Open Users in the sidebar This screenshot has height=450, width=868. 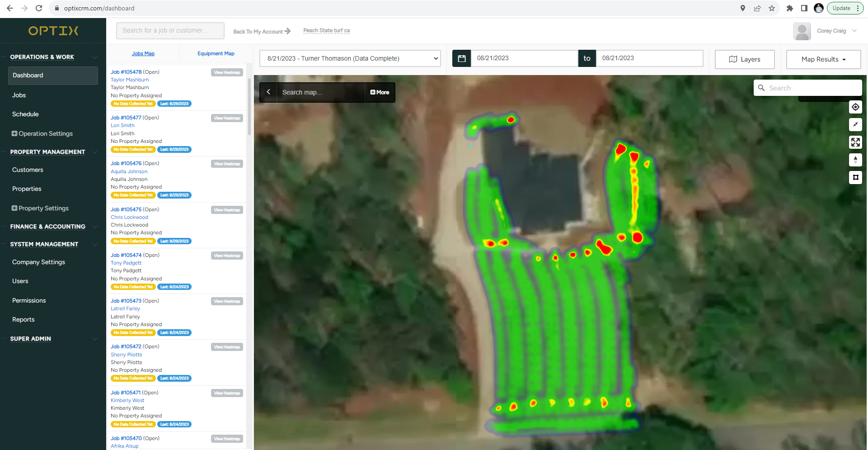point(20,281)
